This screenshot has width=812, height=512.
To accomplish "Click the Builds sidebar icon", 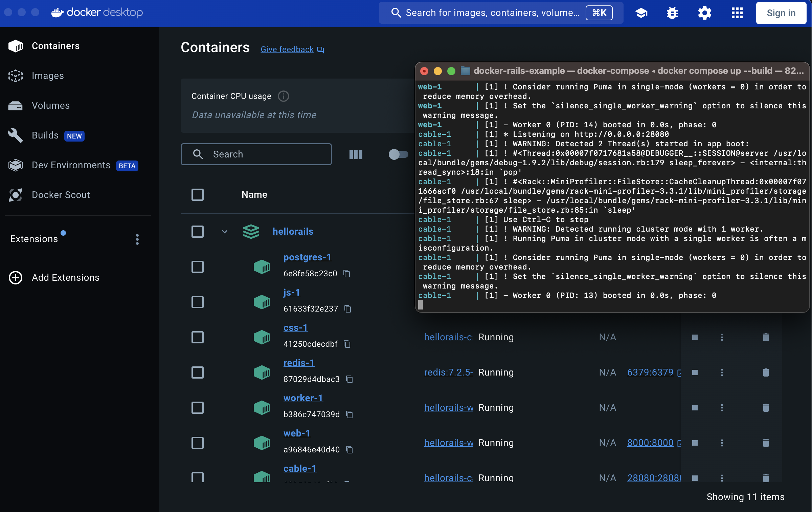I will (x=15, y=135).
